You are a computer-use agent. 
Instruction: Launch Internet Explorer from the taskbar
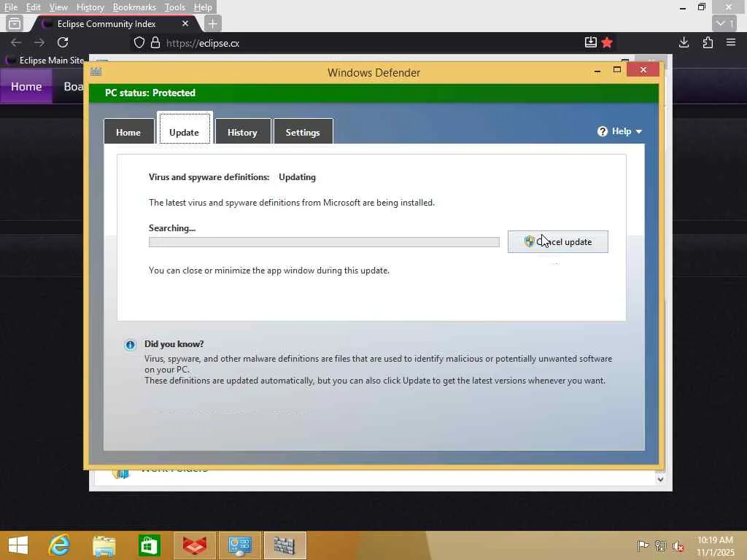pos(59,545)
